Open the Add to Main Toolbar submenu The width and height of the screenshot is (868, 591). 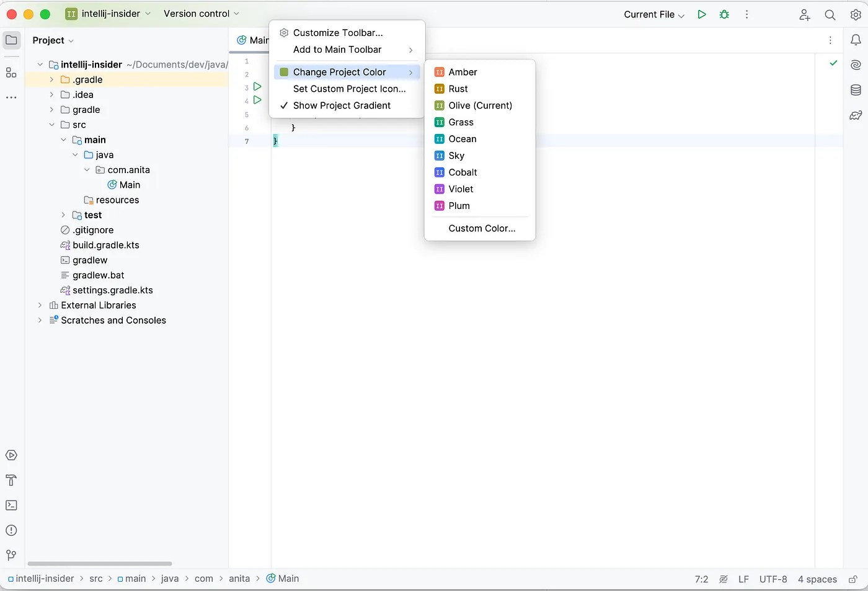click(337, 50)
